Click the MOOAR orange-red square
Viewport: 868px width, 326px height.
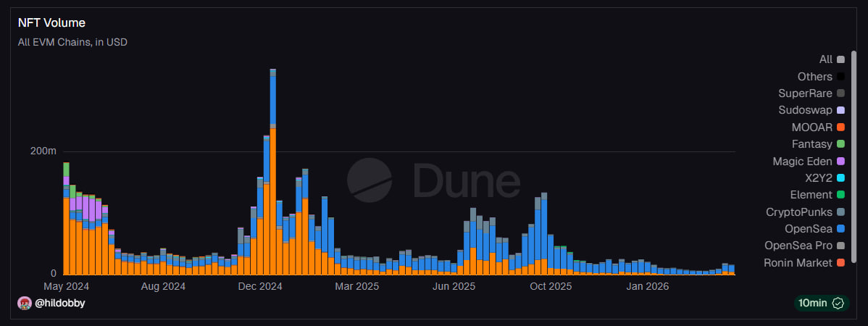click(x=840, y=128)
